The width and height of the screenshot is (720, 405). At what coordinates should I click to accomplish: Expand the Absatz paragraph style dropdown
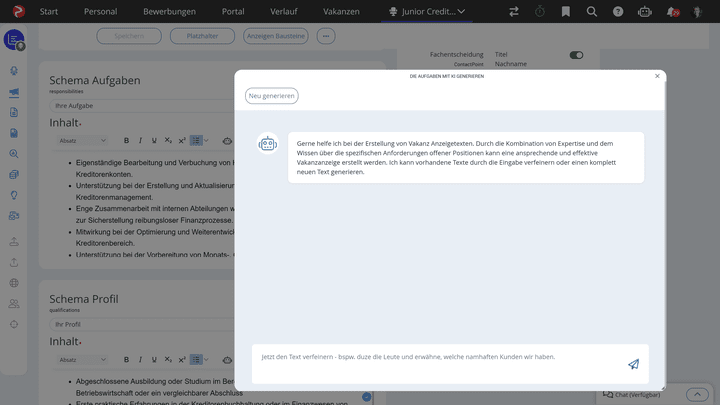[x=82, y=141]
